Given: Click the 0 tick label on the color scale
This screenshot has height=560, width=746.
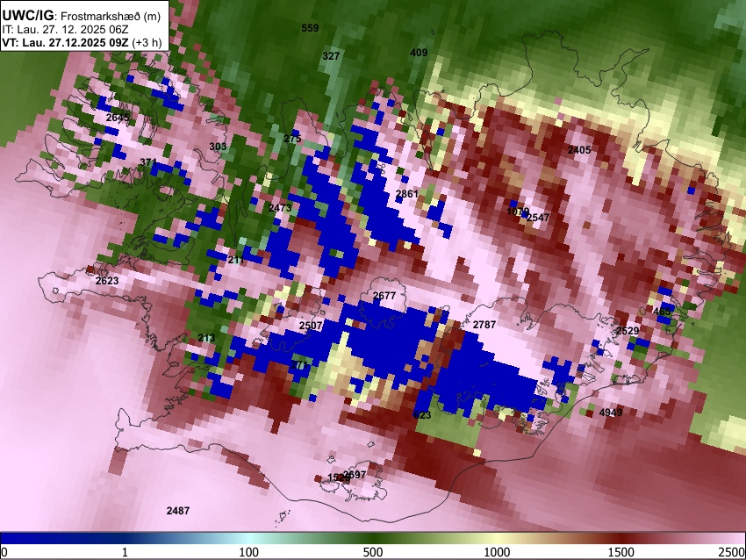Looking at the screenshot, I should click(4, 552).
